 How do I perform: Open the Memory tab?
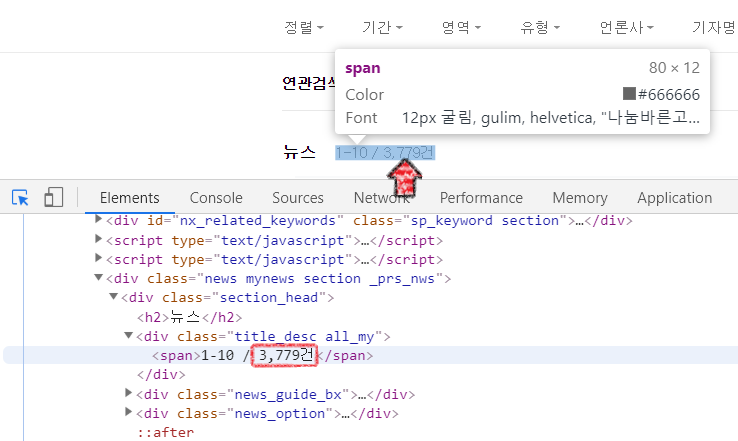(x=580, y=198)
